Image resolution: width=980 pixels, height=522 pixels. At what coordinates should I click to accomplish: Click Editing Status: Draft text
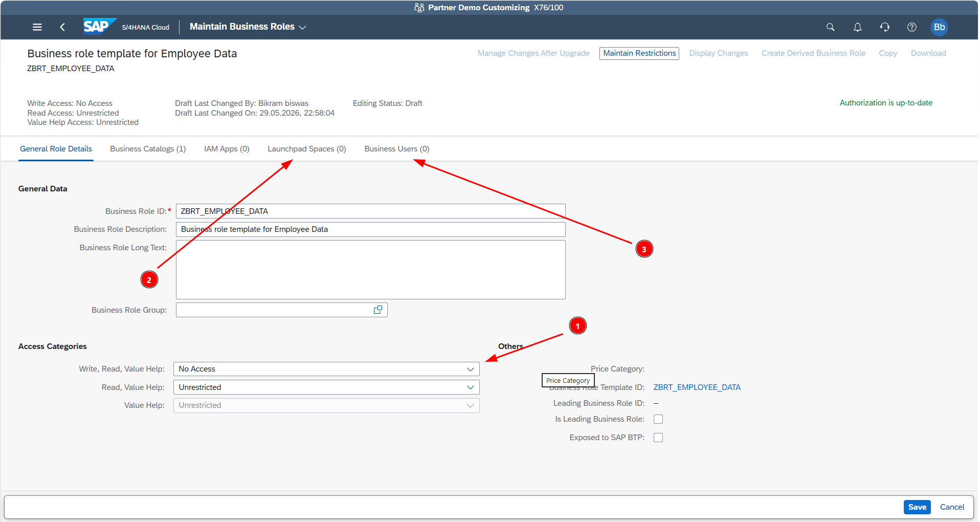tap(388, 103)
